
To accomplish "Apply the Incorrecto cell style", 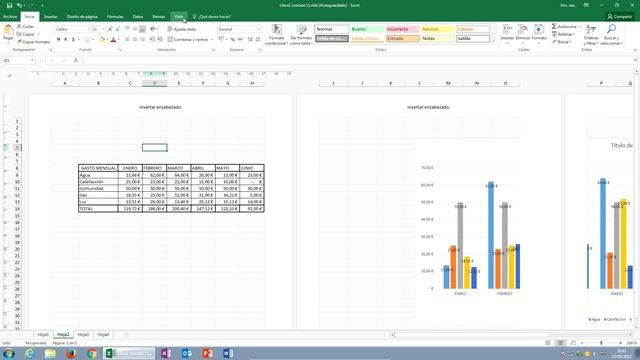I will click(x=402, y=29).
